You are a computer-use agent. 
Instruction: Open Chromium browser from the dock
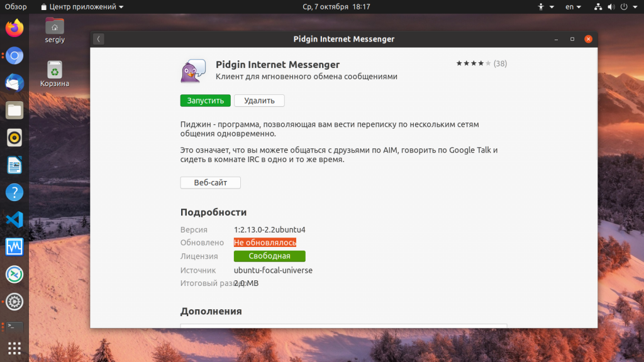pyautogui.click(x=14, y=55)
